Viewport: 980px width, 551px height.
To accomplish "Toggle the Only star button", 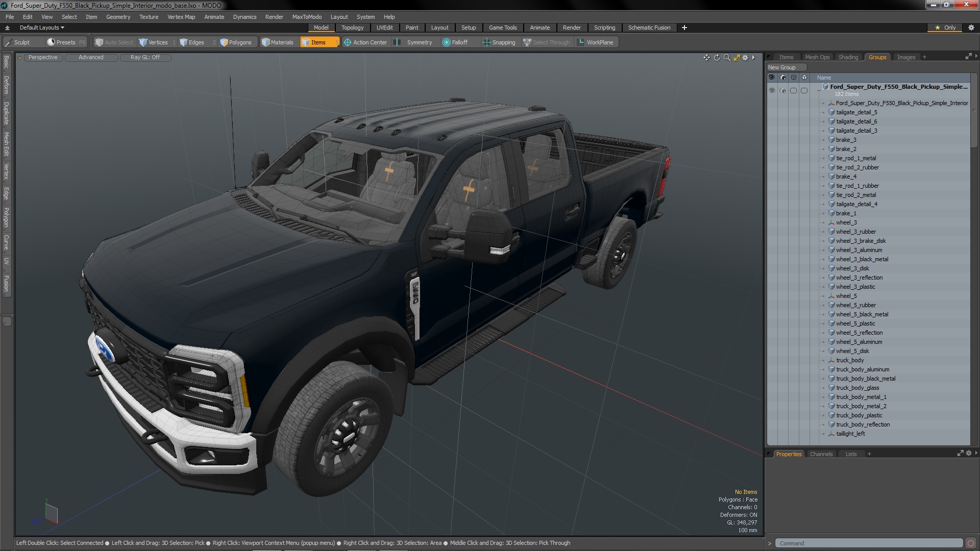I will [x=945, y=28].
